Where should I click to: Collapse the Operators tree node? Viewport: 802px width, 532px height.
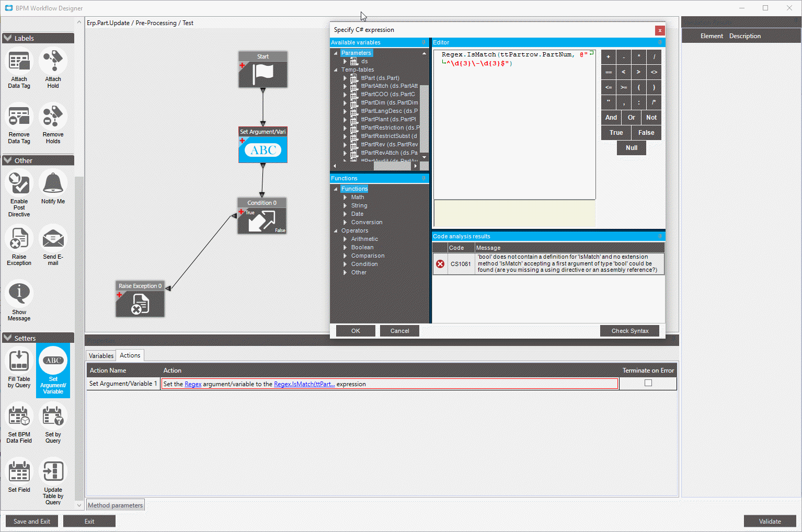tap(336, 230)
